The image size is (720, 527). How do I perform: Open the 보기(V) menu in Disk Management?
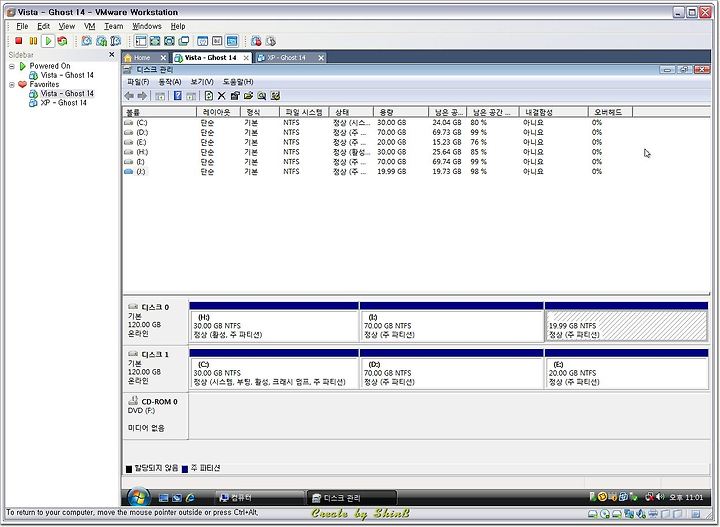[202, 82]
